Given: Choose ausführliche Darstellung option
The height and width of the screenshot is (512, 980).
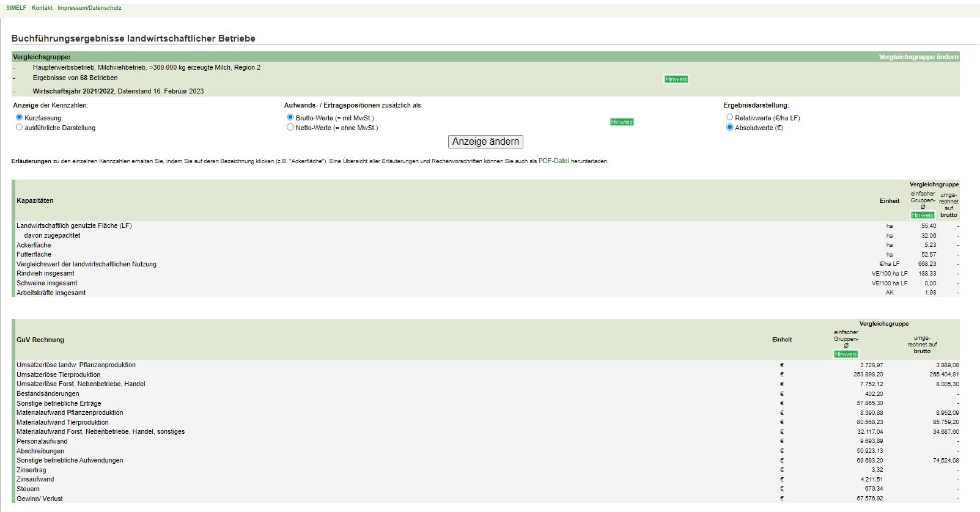Looking at the screenshot, I should (x=19, y=127).
